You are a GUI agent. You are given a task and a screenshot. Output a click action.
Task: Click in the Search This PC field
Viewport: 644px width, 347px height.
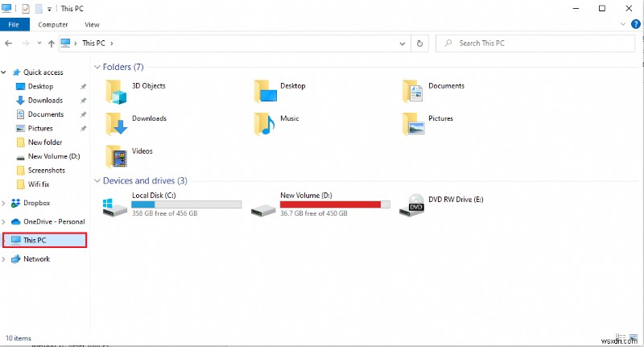tap(535, 43)
